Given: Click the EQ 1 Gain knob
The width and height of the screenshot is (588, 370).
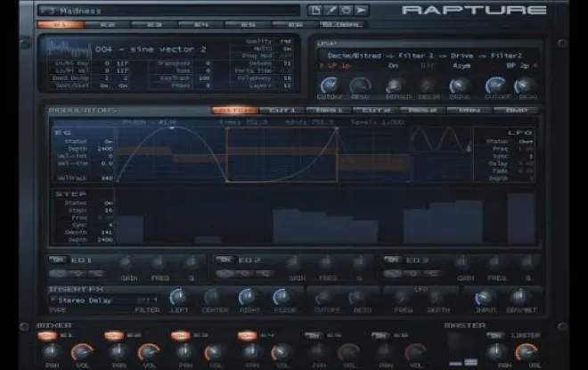Looking at the screenshot, I should (127, 263).
